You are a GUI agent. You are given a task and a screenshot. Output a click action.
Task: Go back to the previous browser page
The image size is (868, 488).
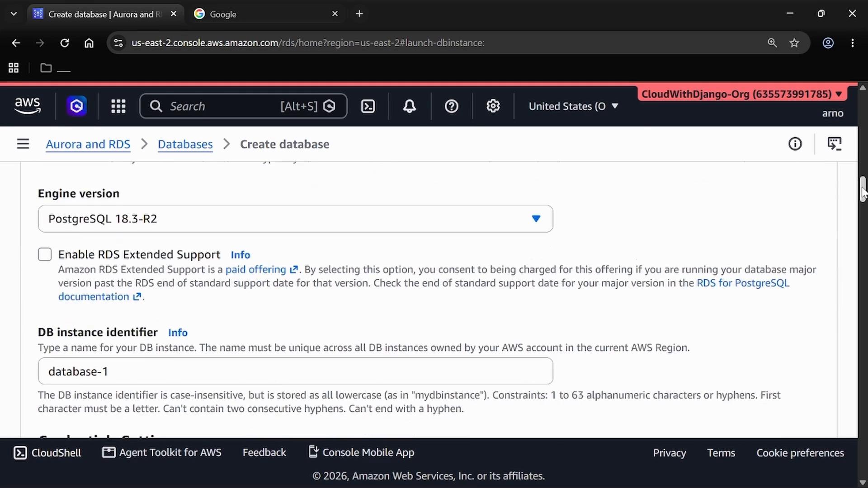(16, 43)
